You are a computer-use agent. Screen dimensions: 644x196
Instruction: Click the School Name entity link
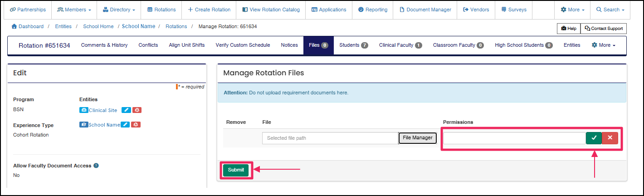(x=104, y=125)
